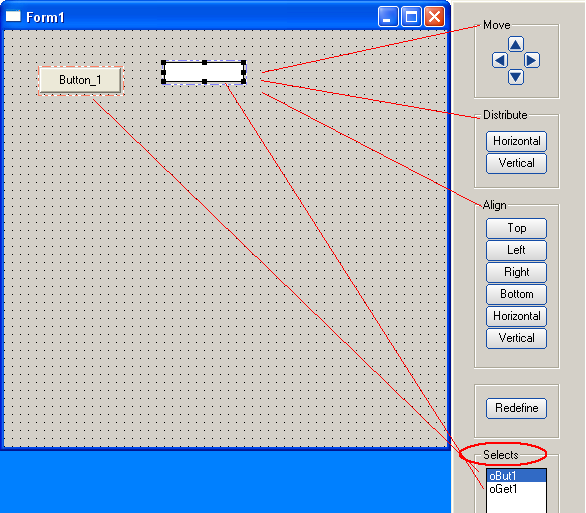This screenshot has width=586, height=513.
Task: Click the Redefine button
Action: click(516, 408)
